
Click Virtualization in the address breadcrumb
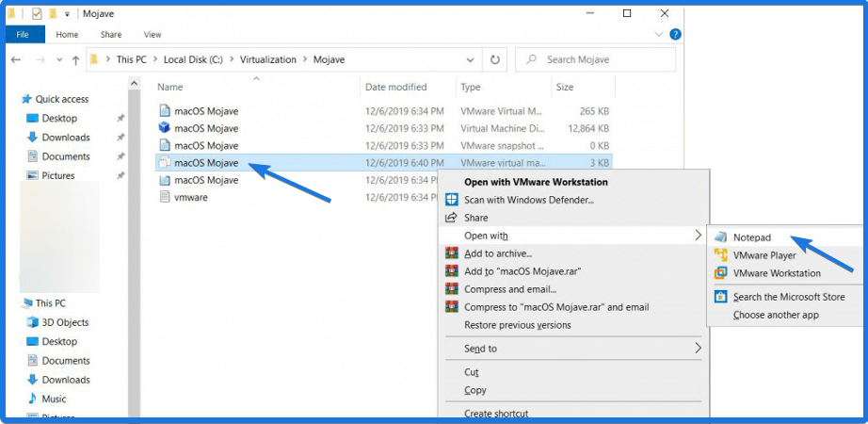(x=268, y=60)
